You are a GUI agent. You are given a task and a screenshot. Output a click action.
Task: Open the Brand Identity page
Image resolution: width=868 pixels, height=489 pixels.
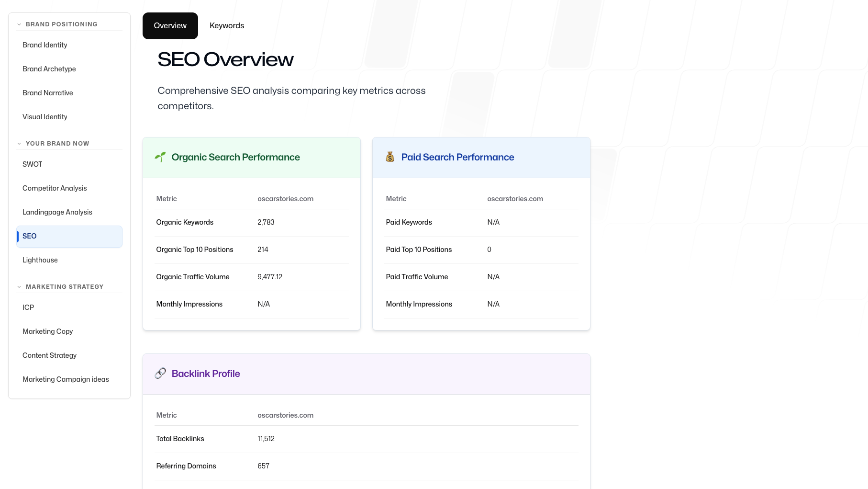45,45
